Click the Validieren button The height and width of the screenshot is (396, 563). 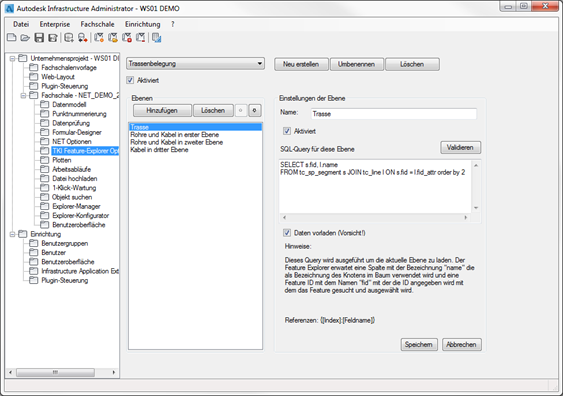tap(460, 147)
